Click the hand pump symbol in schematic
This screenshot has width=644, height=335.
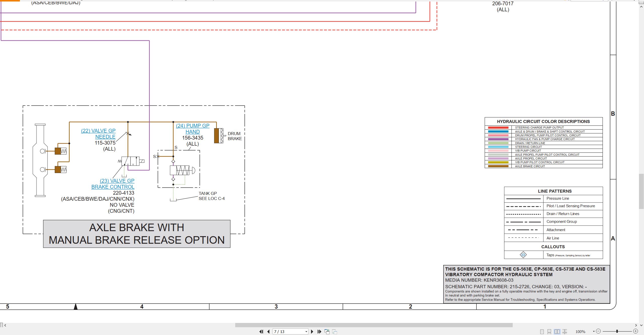click(182, 170)
